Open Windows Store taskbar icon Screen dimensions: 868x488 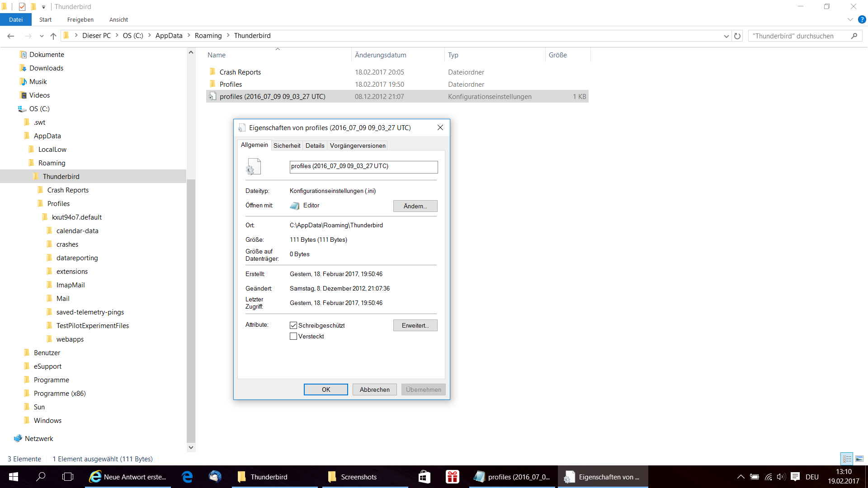(424, 477)
